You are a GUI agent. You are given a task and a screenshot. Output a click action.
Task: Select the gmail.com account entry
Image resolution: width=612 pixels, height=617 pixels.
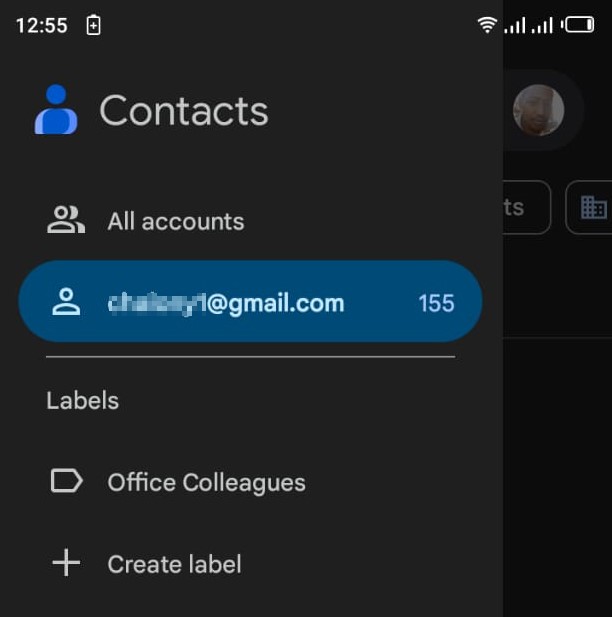tap(250, 301)
